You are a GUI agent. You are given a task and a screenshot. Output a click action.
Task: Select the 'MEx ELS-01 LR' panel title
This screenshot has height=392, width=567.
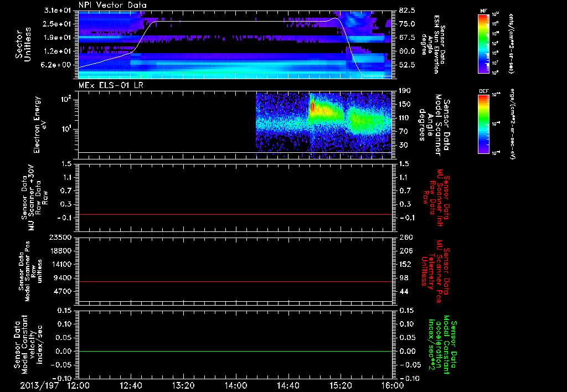pyautogui.click(x=111, y=85)
